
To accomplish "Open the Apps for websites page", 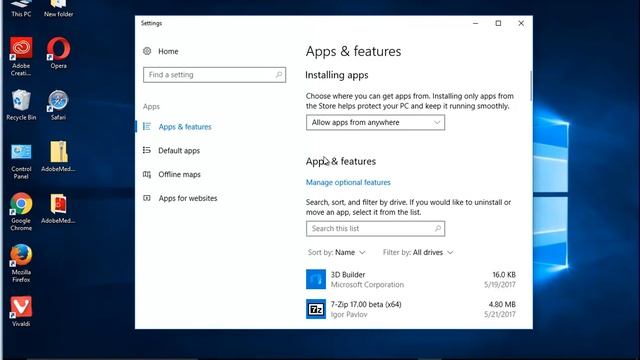I will pyautogui.click(x=188, y=198).
